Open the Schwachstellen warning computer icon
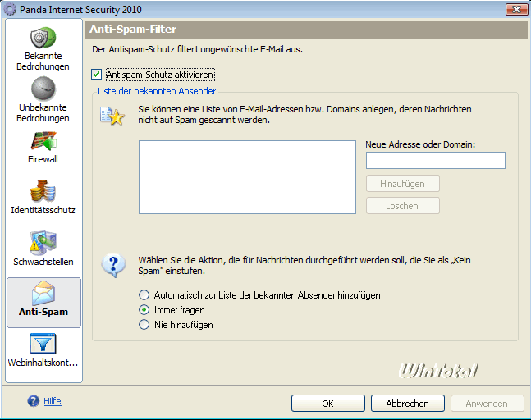 pos(43,242)
